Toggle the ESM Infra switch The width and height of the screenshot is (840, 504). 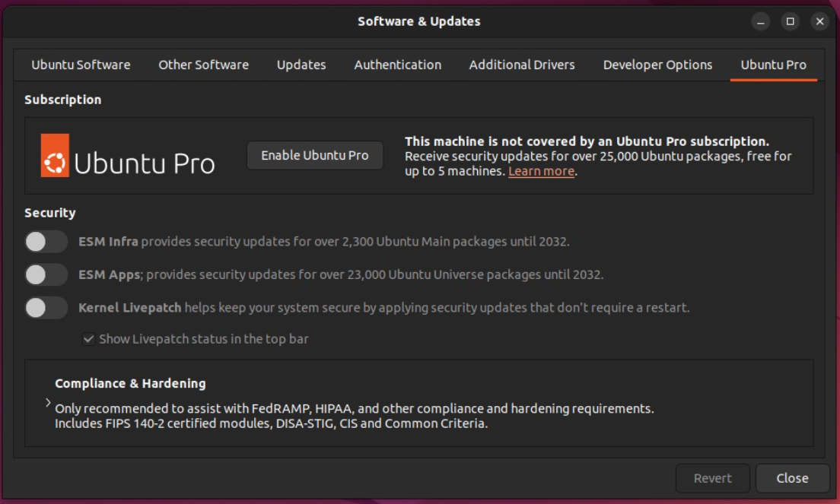tap(46, 241)
